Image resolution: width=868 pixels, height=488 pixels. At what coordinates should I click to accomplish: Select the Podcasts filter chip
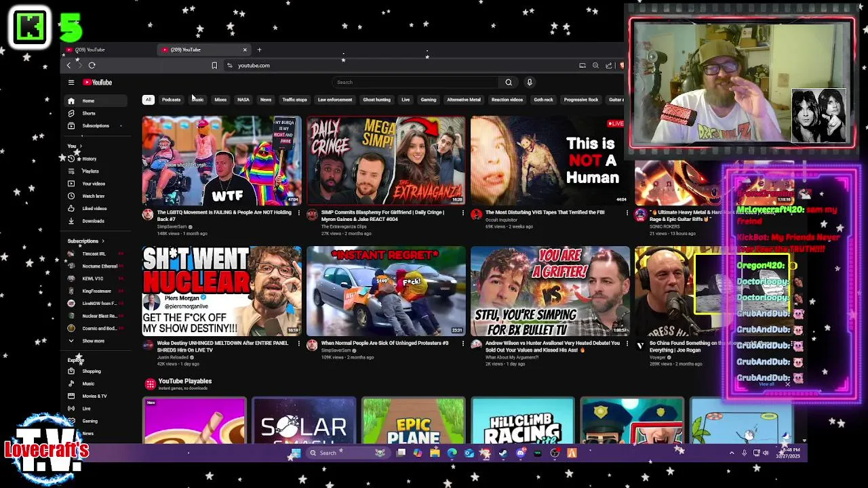171,100
